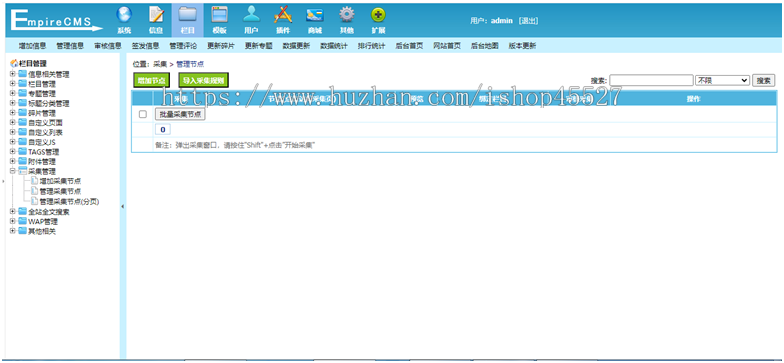Expand the 栏目管理 tree folder
The image size is (784, 363).
(x=13, y=84)
